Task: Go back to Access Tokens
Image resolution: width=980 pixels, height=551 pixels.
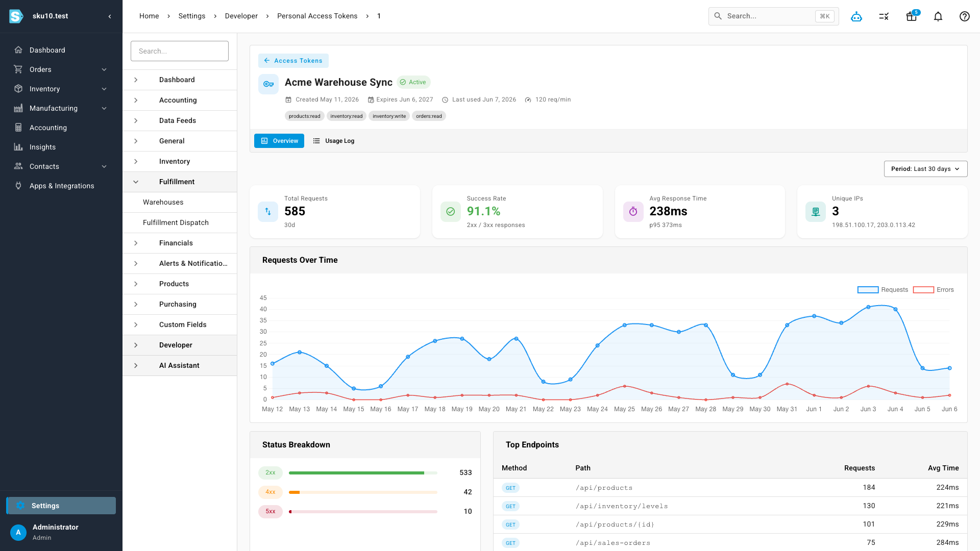Action: pos(293,61)
